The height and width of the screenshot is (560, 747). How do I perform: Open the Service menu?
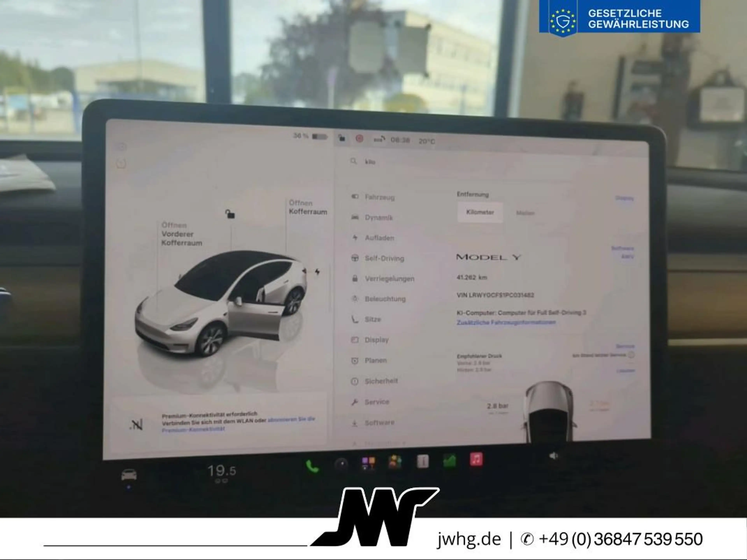click(370, 402)
